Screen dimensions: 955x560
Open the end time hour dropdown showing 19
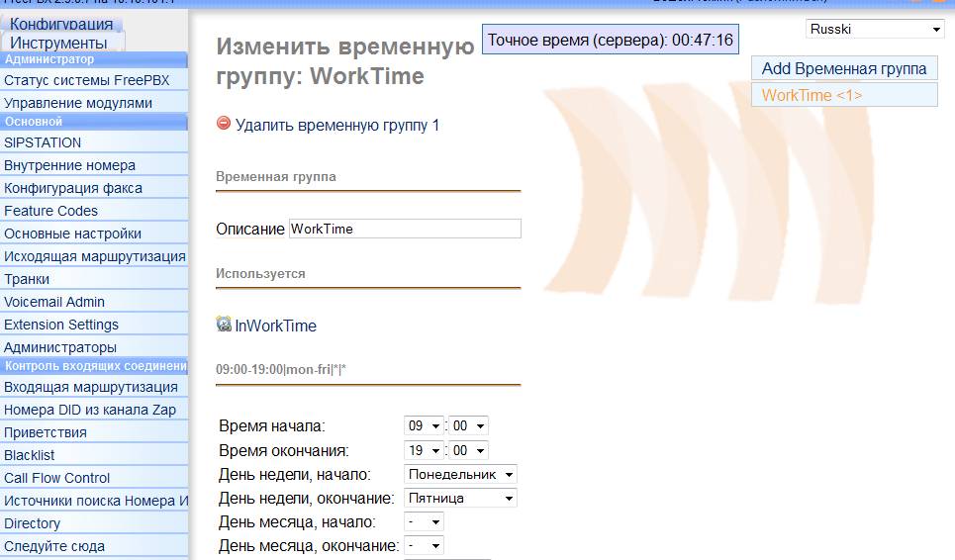point(424,450)
